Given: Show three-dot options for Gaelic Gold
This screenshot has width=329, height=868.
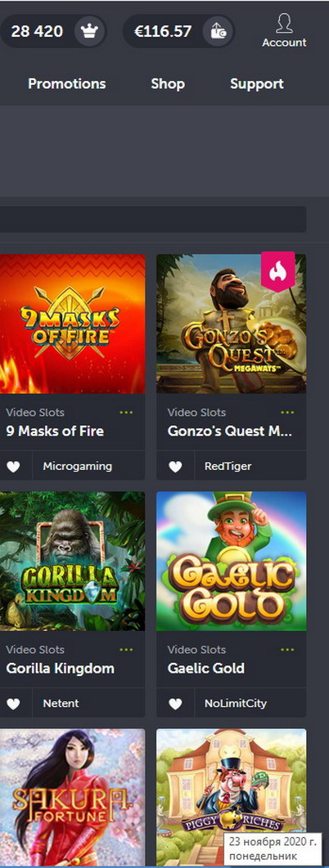Looking at the screenshot, I should 287,649.
